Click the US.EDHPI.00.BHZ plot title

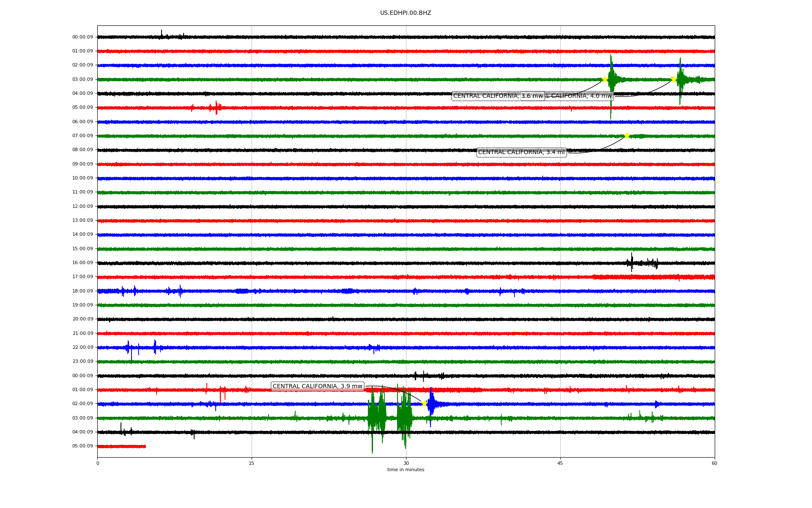click(405, 13)
